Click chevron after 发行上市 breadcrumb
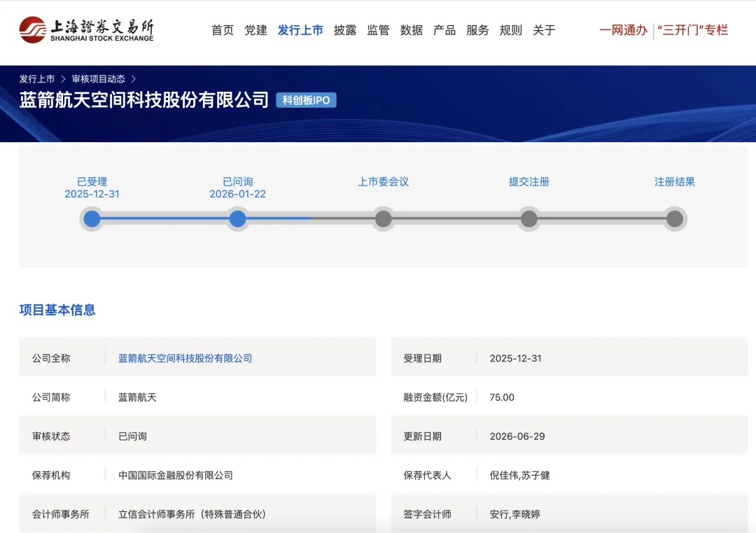Viewport: 756px width, 533px height. click(x=63, y=78)
